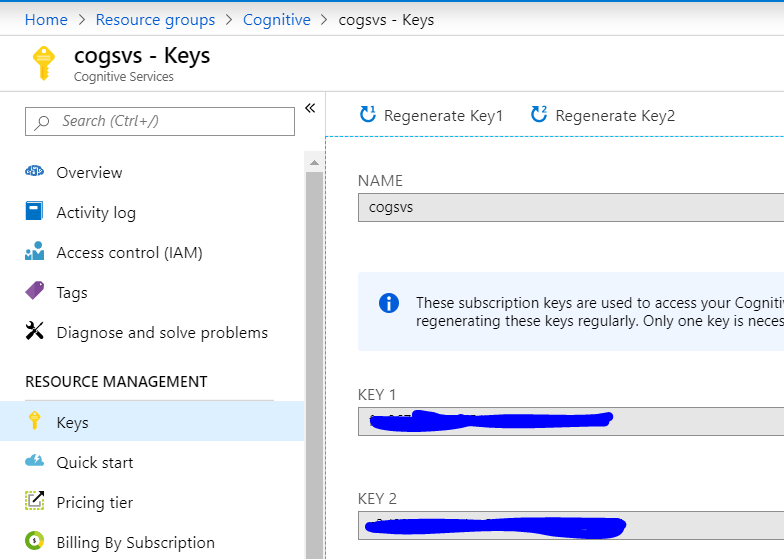
Task: Click the NAME field containing cogsvs
Action: click(x=570, y=208)
